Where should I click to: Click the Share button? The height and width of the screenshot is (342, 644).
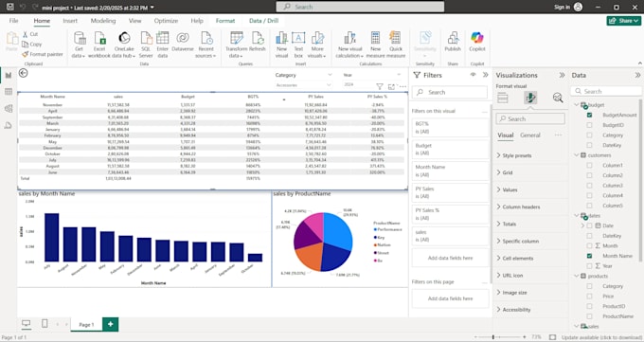pyautogui.click(x=624, y=21)
